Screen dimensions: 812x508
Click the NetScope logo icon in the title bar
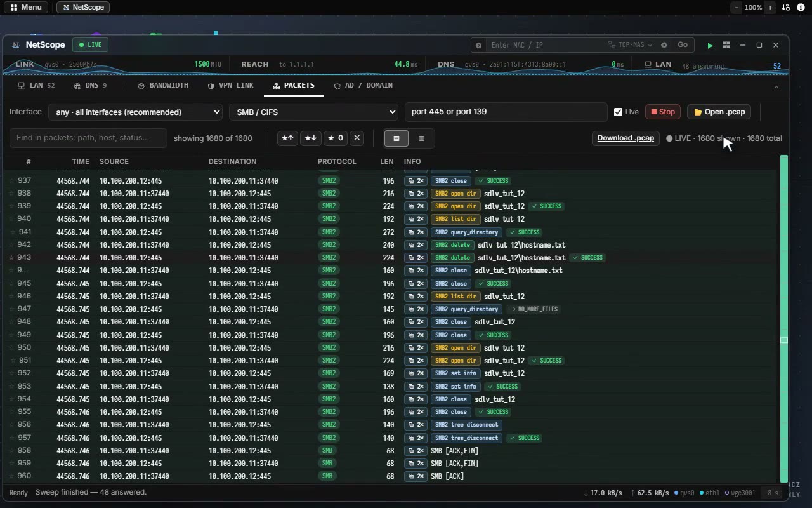tap(15, 45)
